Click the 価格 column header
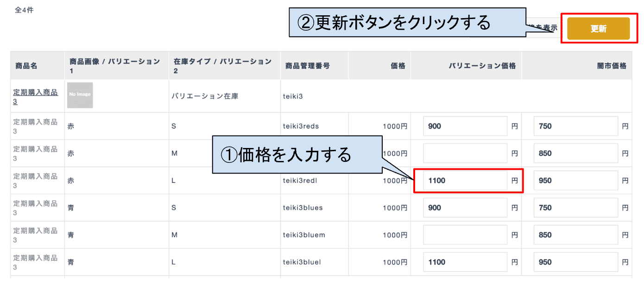The width and height of the screenshot is (644, 283). (x=398, y=66)
